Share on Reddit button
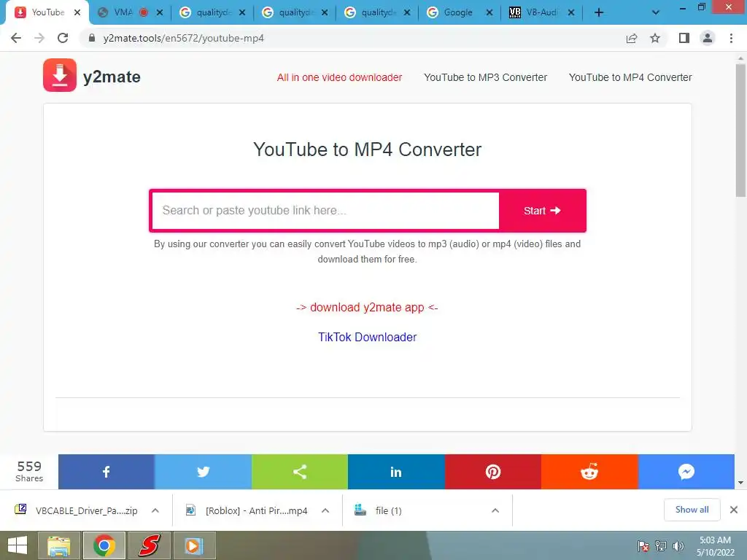Image resolution: width=747 pixels, height=560 pixels. point(589,472)
